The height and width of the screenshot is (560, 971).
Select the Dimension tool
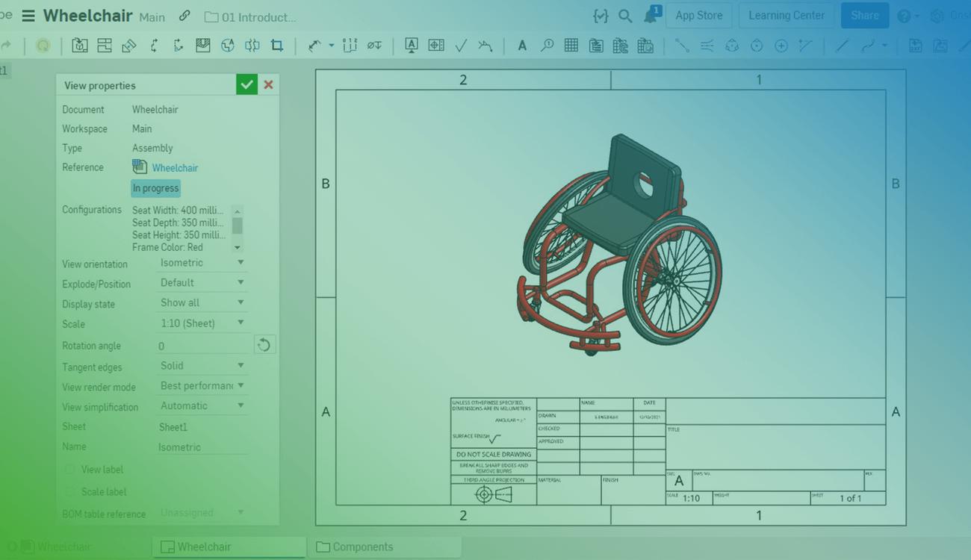click(314, 46)
